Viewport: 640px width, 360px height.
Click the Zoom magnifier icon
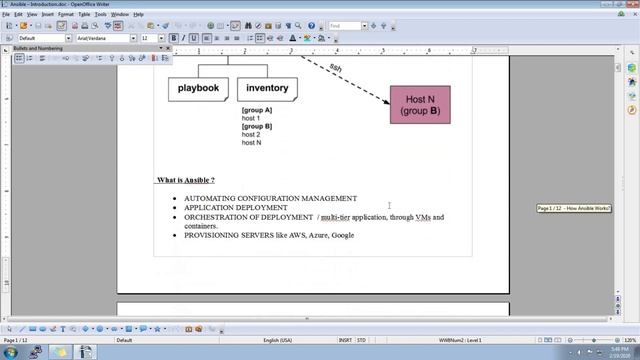[298, 26]
